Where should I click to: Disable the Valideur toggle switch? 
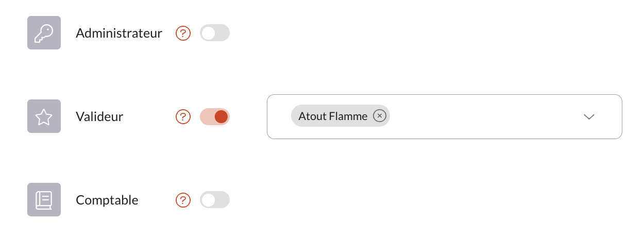[x=215, y=116]
